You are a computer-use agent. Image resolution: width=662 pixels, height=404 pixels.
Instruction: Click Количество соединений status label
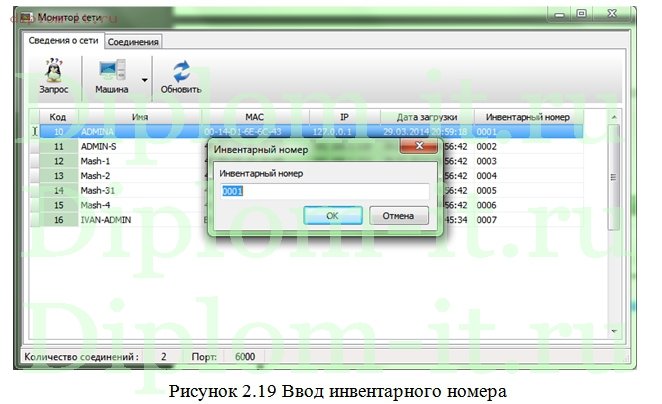pyautogui.click(x=81, y=357)
